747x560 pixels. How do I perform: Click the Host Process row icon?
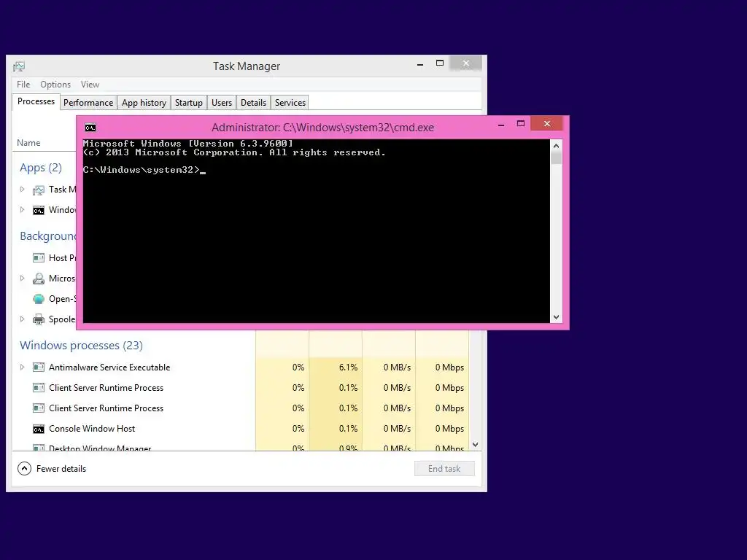(39, 258)
